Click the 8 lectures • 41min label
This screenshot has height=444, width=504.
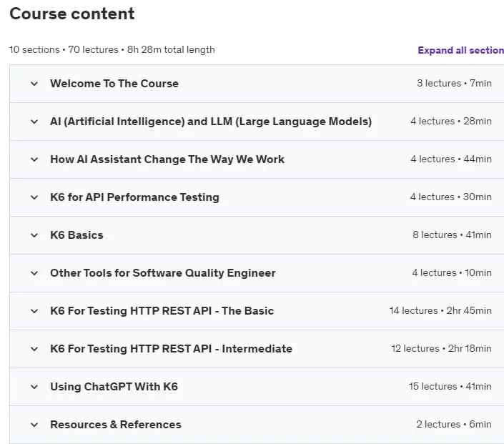[x=453, y=235]
